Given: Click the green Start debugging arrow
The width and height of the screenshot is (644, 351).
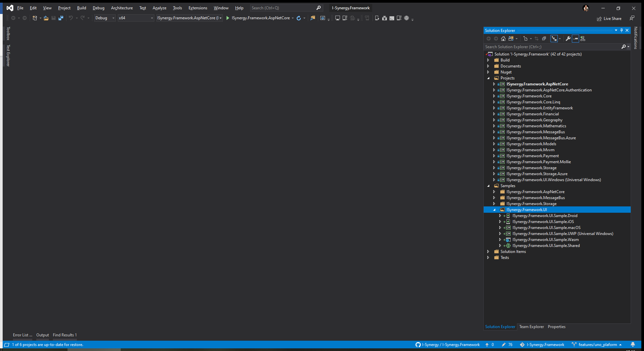Looking at the screenshot, I should tap(228, 18).
